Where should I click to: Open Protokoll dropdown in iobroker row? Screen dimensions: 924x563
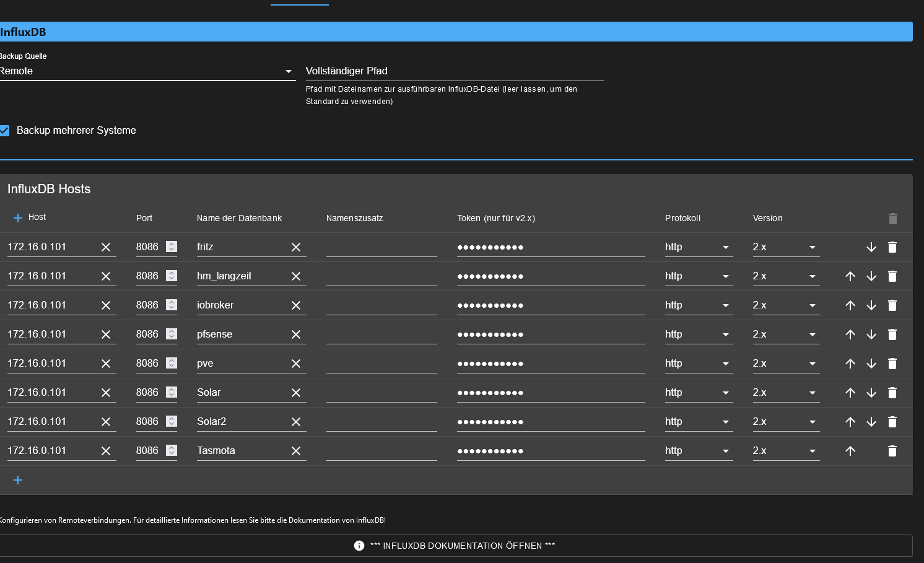pos(699,305)
